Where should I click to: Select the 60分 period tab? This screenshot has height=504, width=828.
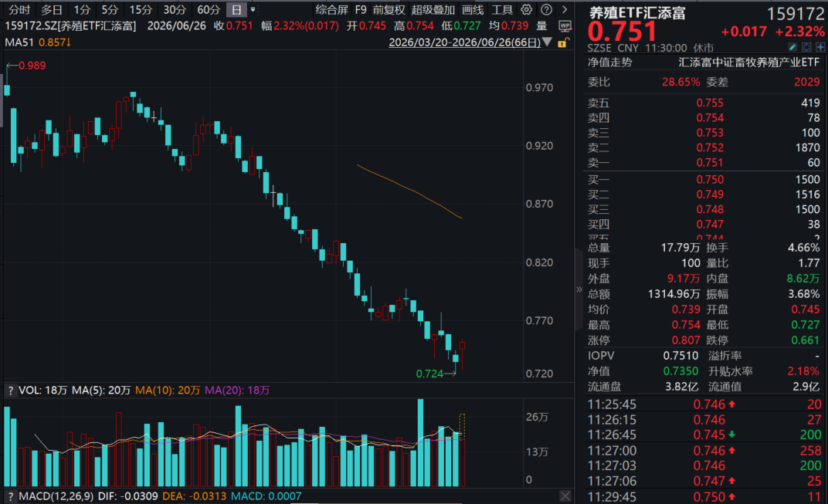(208, 9)
